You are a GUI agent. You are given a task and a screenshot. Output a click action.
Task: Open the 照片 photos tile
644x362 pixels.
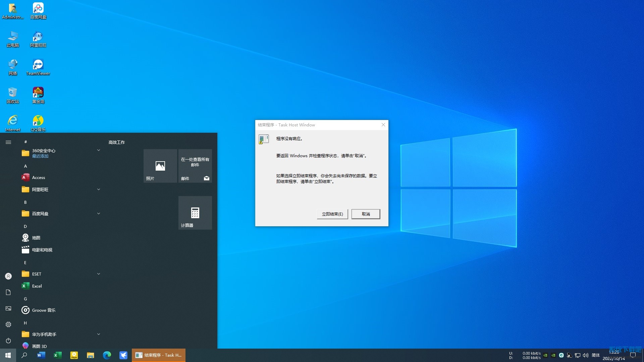160,166
